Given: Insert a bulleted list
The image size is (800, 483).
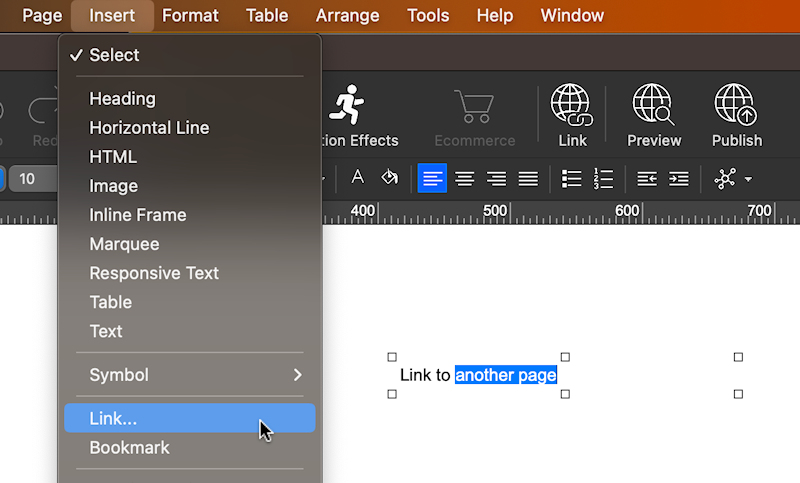Looking at the screenshot, I should [571, 178].
